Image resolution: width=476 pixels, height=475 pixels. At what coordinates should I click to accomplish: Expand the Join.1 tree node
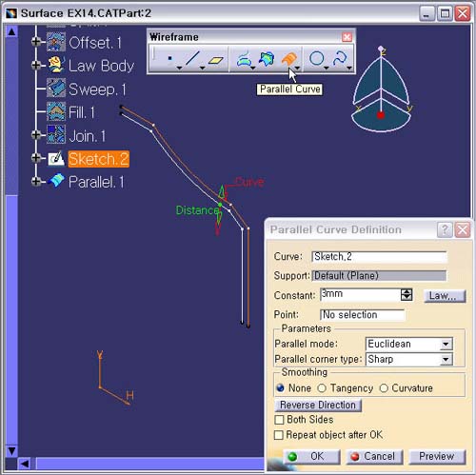(x=36, y=134)
